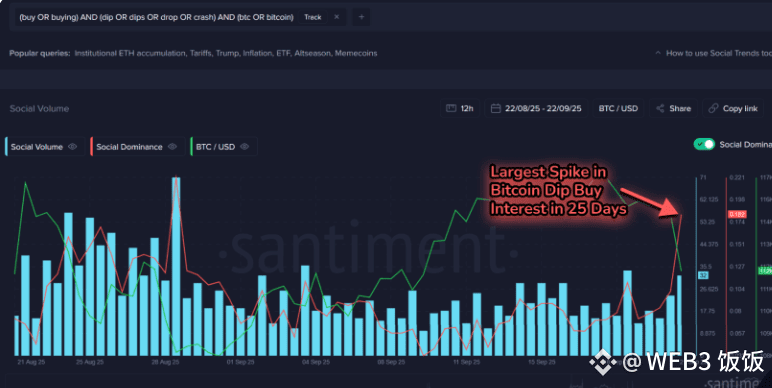The height and width of the screenshot is (388, 772).
Task: Open the 12h interval dropdown
Action: click(x=460, y=108)
